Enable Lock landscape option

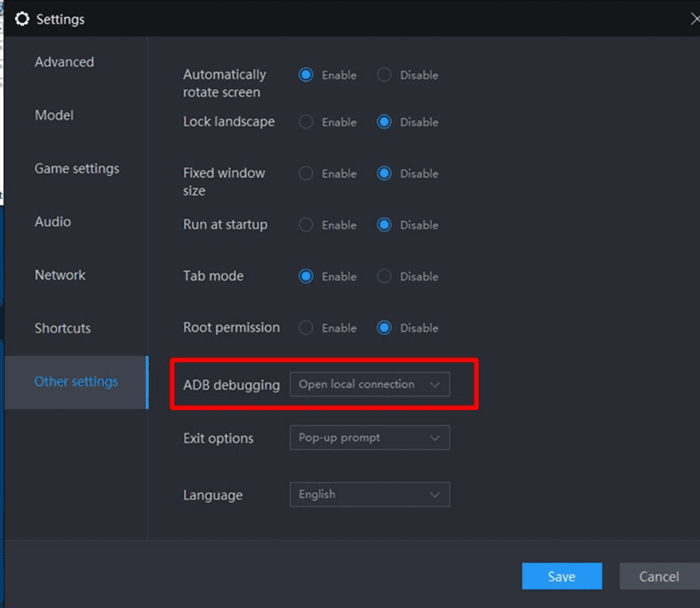click(306, 122)
